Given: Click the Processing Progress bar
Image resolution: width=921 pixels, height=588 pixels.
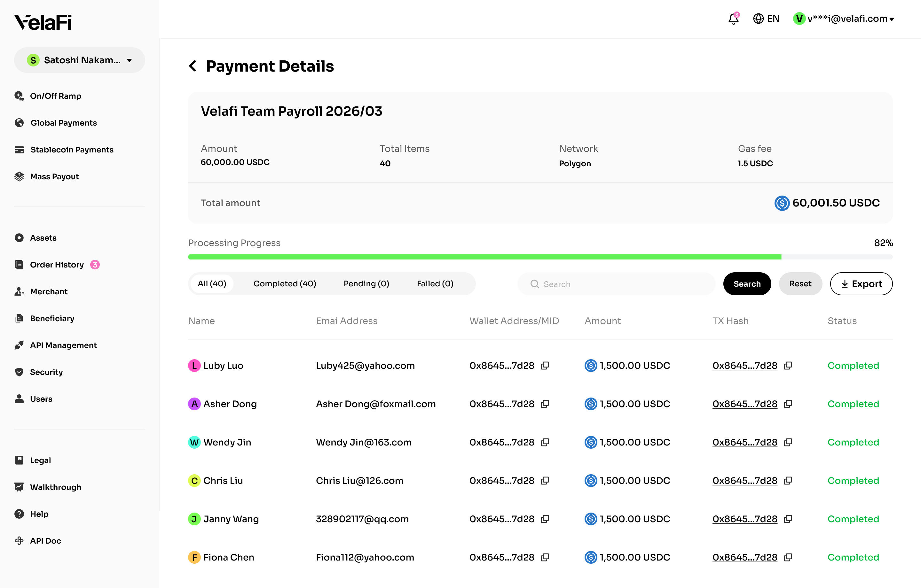Looking at the screenshot, I should pyautogui.click(x=540, y=257).
